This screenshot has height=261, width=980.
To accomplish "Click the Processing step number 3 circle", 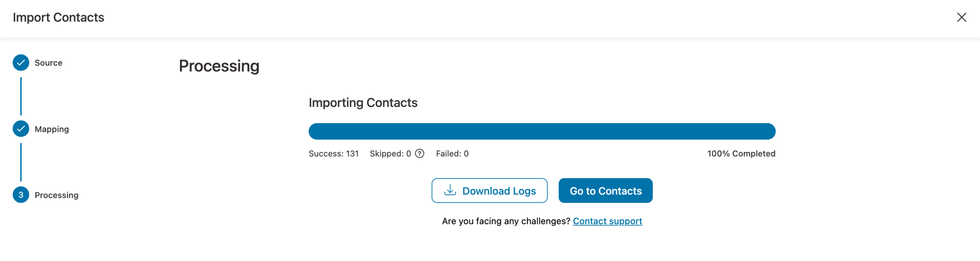I will [20, 195].
